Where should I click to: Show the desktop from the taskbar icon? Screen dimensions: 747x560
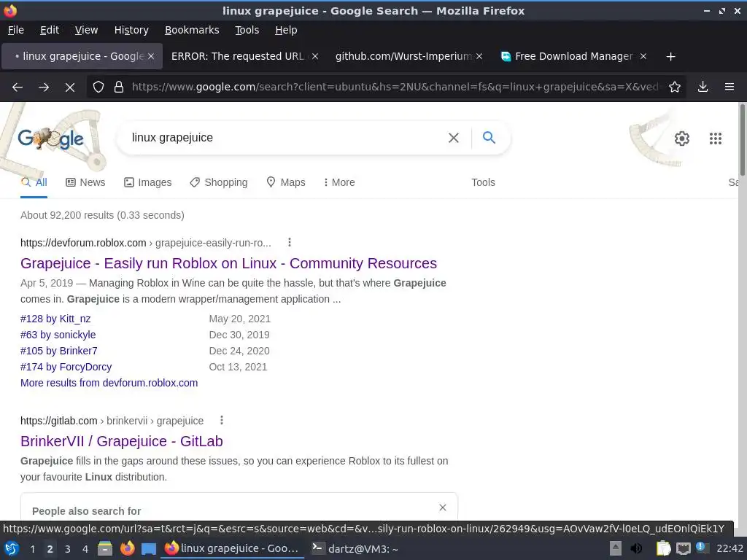pos(149,548)
